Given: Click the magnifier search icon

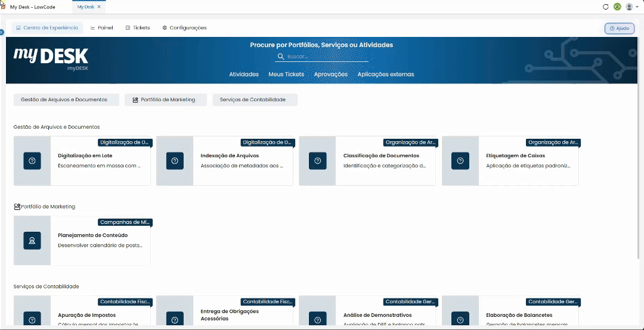Looking at the screenshot, I should (281, 57).
